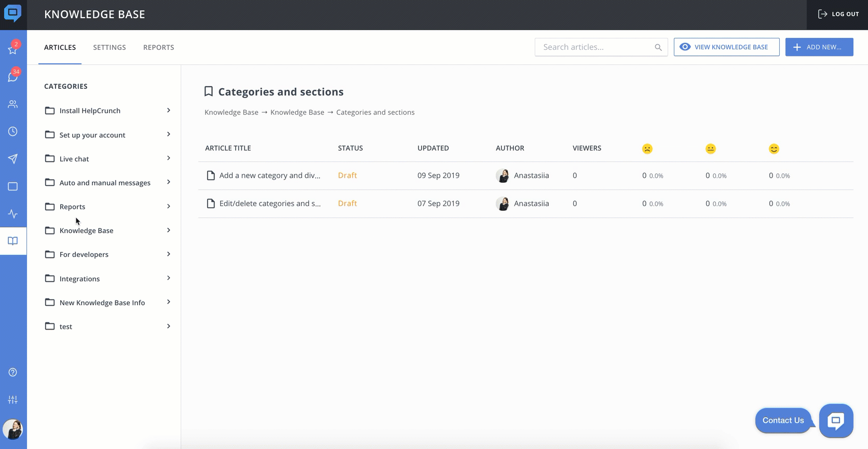Viewport: 868px width, 449px height.
Task: Open the chat widget bubble icon
Action: pos(836,420)
